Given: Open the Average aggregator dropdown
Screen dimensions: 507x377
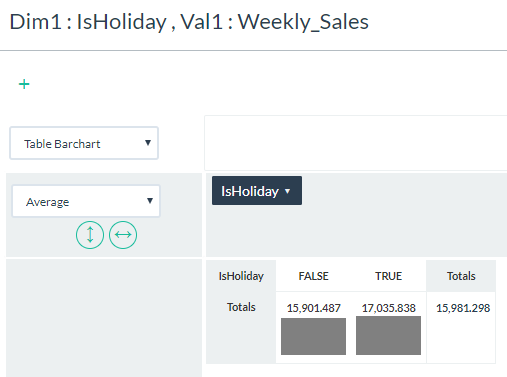Looking at the screenshot, I should tap(86, 201).
